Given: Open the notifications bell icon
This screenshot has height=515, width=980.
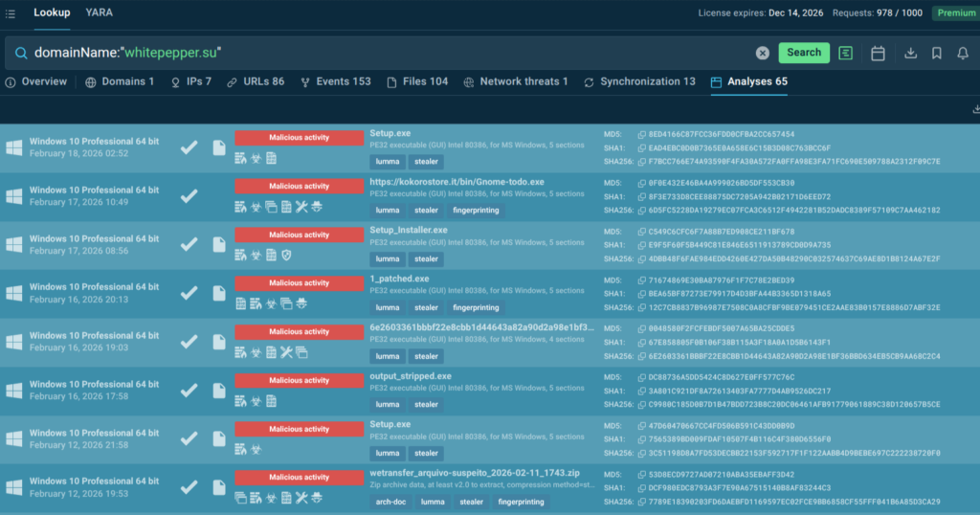Looking at the screenshot, I should pyautogui.click(x=963, y=53).
